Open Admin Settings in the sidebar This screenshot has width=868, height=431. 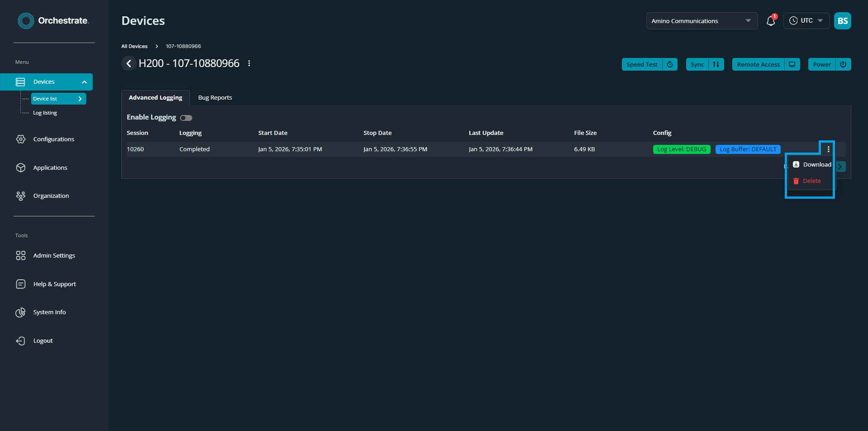point(54,256)
